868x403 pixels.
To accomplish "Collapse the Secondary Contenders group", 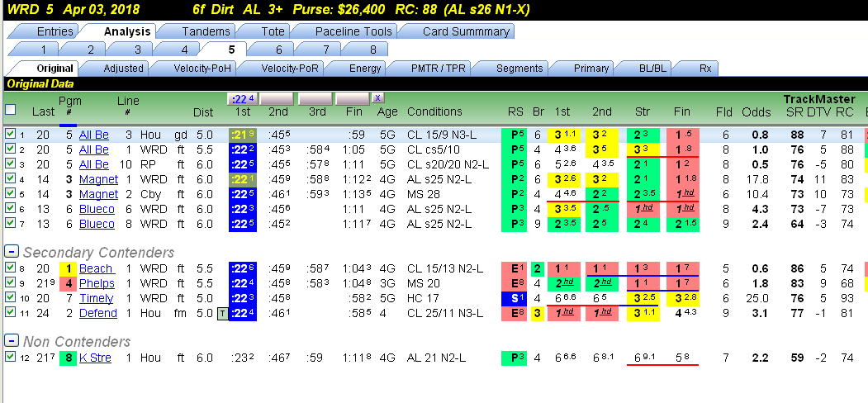I will click(x=11, y=252).
